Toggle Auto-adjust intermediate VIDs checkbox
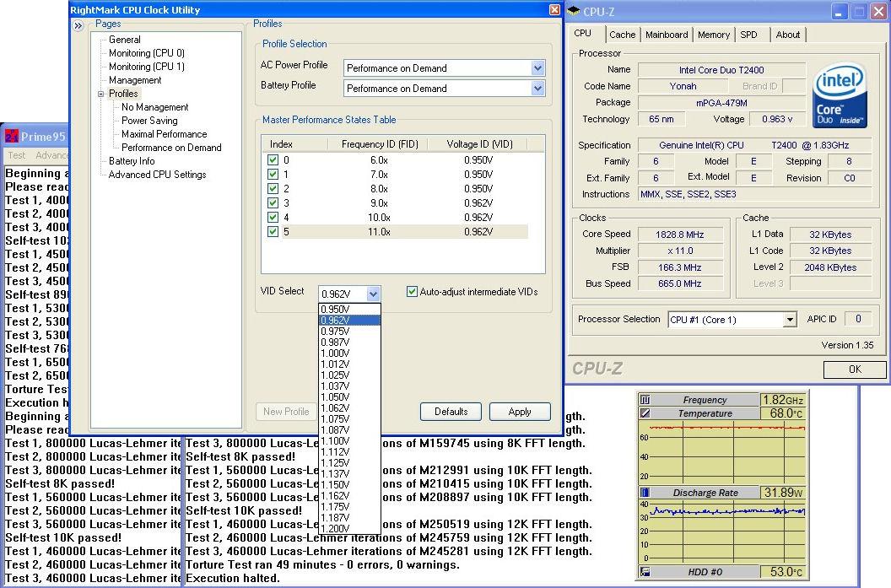 tap(412, 291)
